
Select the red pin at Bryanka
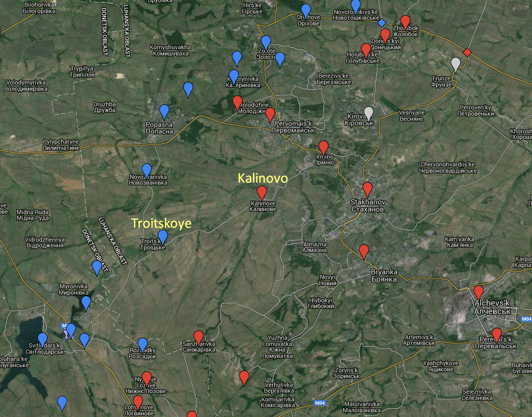pyautogui.click(x=364, y=251)
